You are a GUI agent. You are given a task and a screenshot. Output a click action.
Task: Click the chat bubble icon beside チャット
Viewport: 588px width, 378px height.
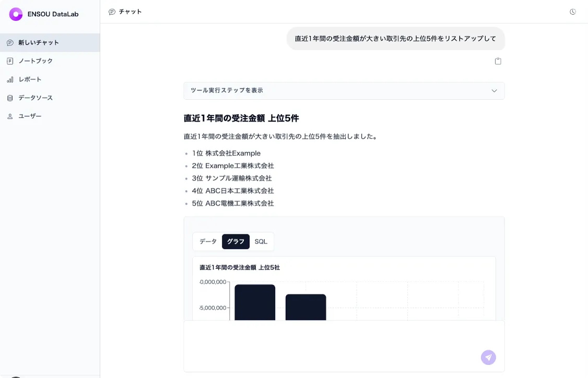(x=112, y=11)
